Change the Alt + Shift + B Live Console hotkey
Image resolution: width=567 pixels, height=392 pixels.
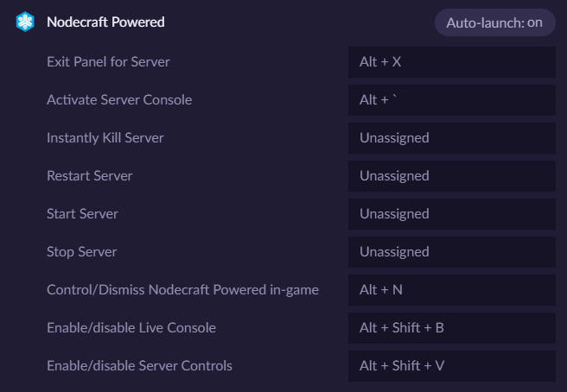point(452,328)
